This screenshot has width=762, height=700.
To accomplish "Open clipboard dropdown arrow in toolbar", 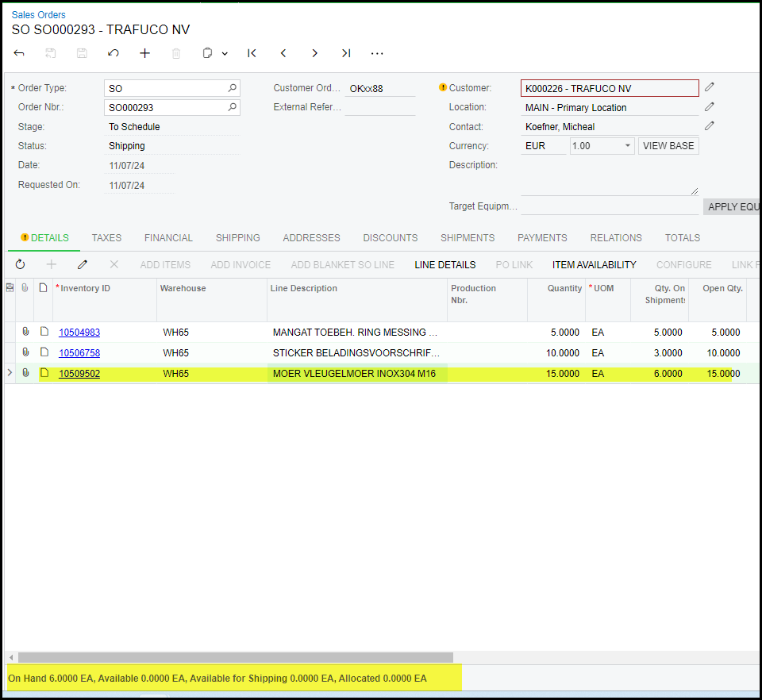I will click(x=225, y=54).
